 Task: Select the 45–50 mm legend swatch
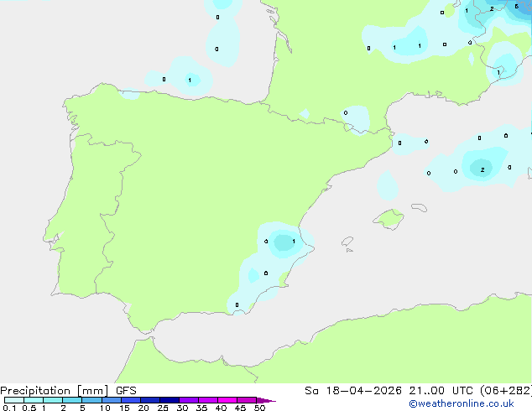[247, 400]
